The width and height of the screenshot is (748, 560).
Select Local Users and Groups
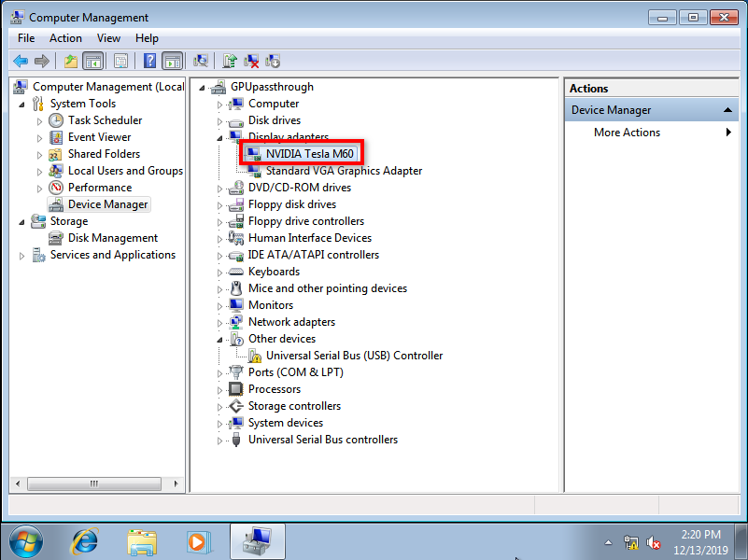coord(125,171)
